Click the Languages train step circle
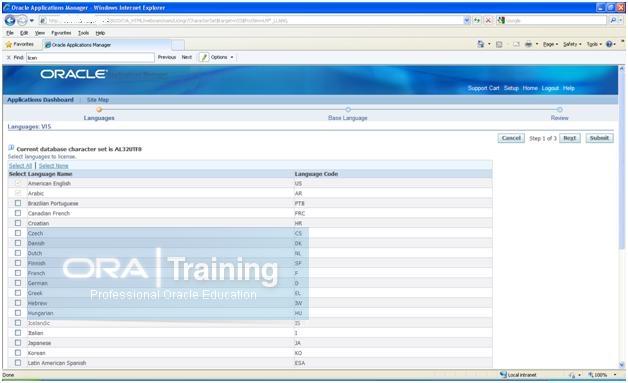628x383 pixels. coord(99,110)
